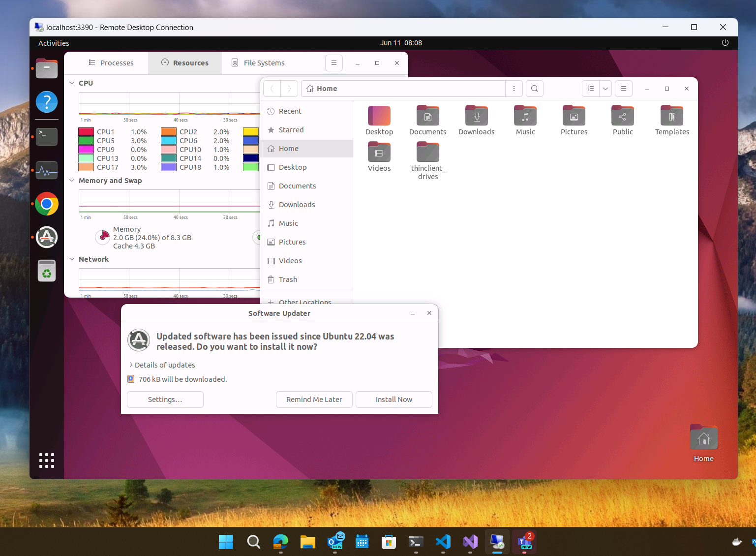Open the Help icon in dock

pyautogui.click(x=47, y=102)
